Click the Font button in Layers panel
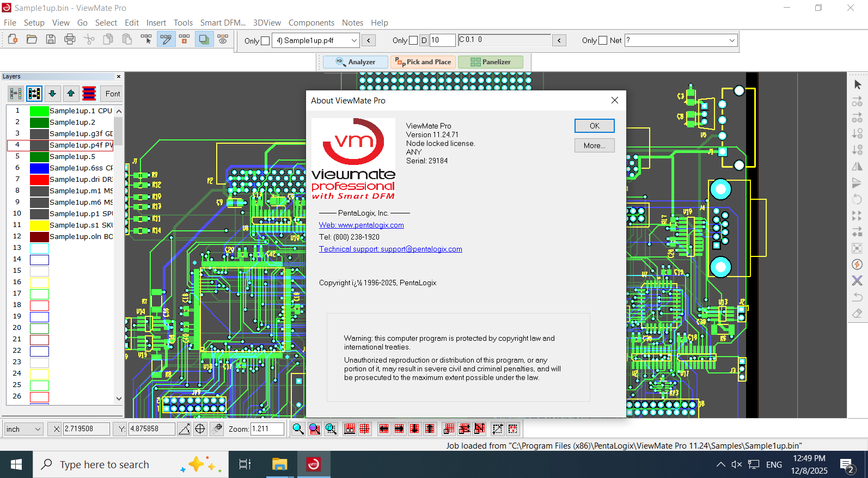The height and width of the screenshot is (478, 868). [x=113, y=94]
